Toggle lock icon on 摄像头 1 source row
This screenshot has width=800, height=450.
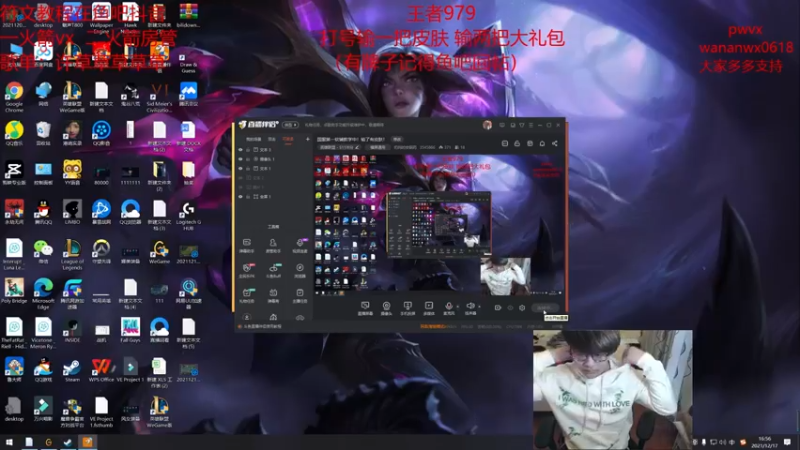tap(248, 159)
